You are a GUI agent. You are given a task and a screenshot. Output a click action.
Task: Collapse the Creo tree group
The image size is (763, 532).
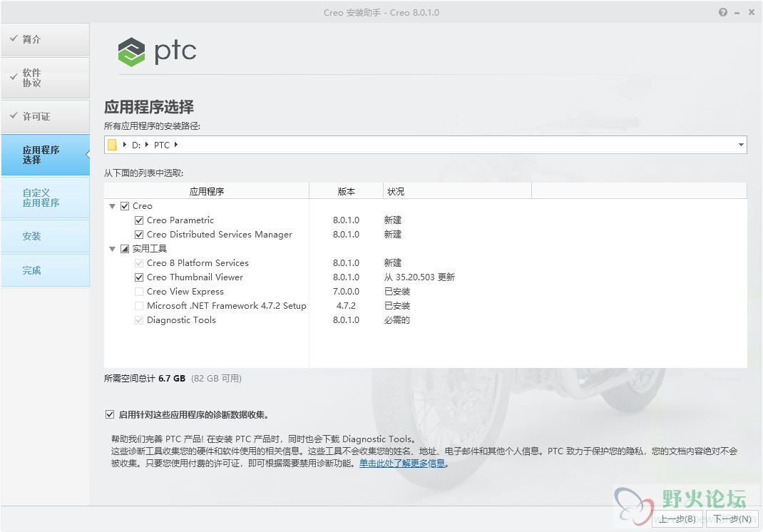(113, 206)
